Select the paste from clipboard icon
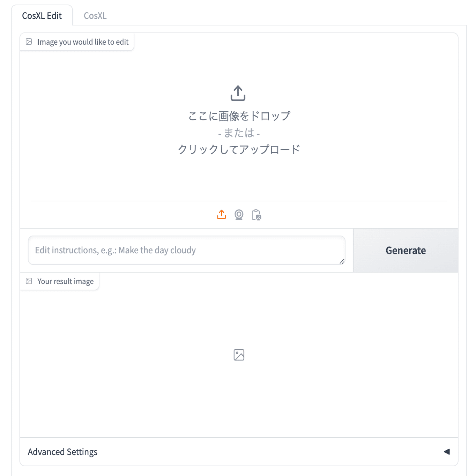476x476 pixels. point(256,215)
